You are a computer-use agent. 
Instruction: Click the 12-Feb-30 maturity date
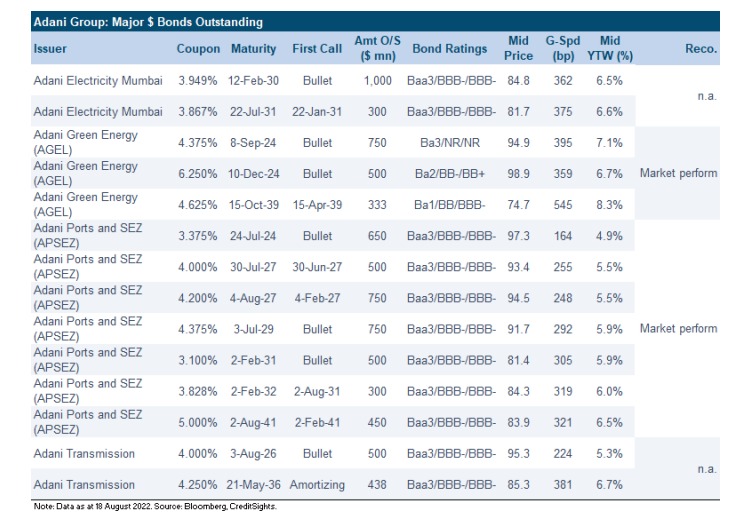click(254, 79)
